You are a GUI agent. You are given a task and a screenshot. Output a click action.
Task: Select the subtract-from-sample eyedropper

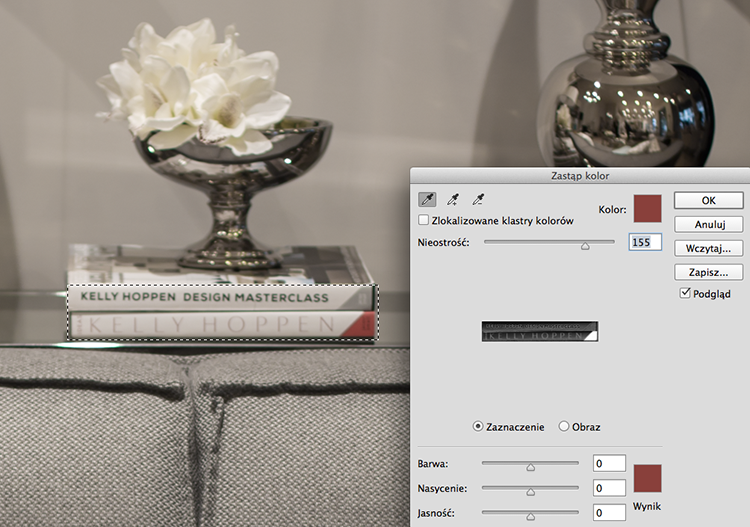[478, 199]
